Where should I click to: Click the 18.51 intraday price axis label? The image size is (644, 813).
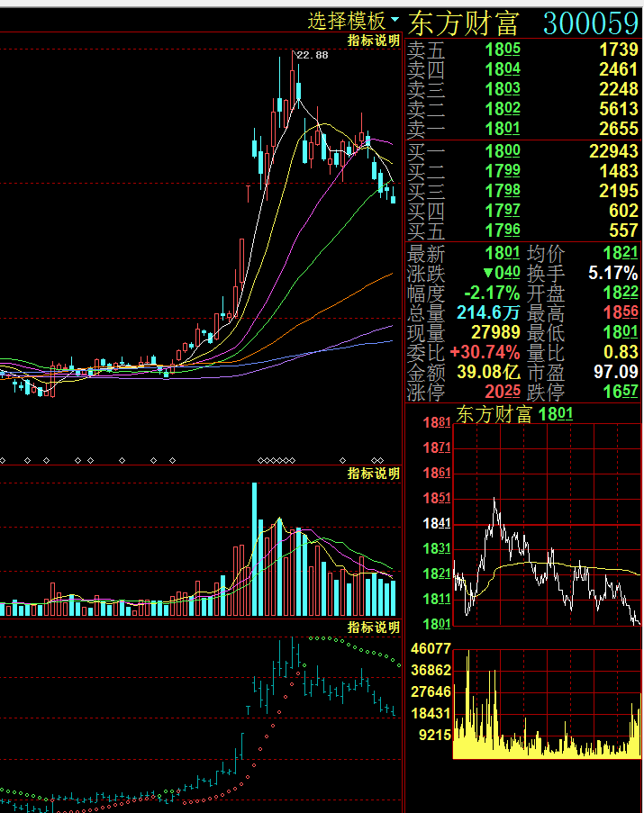437,499
